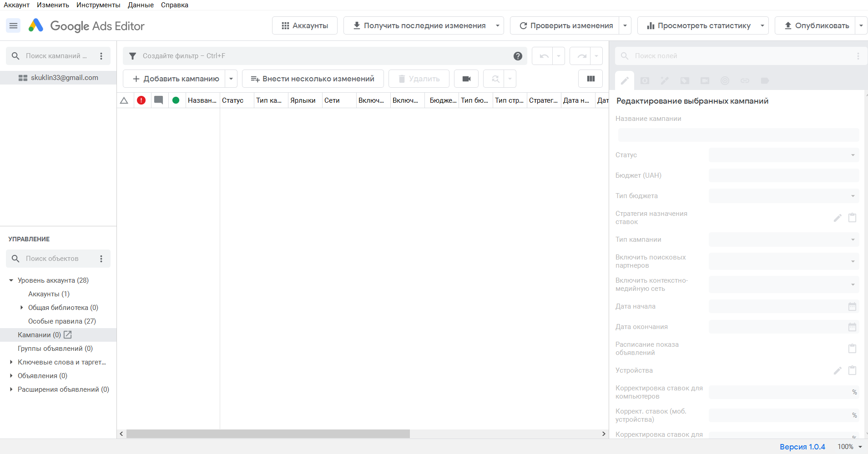Open search campaigns options kebab menu
Screen dimensions: 868x454
[x=101, y=56]
